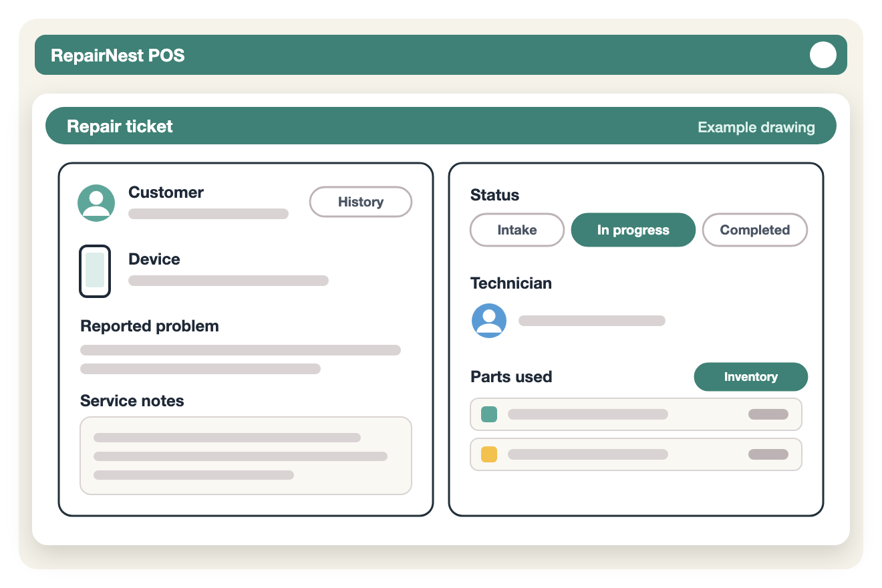
Task: Click the Customer label
Action: coord(166,192)
